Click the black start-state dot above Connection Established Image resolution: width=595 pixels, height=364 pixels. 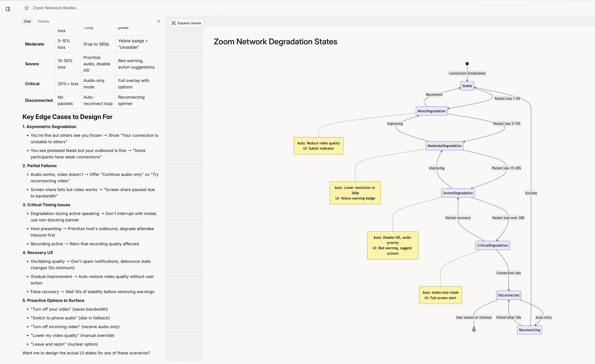[x=467, y=64]
